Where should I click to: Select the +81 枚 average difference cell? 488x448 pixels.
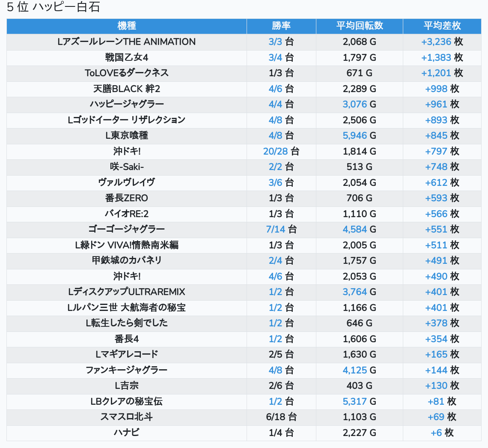click(x=442, y=402)
